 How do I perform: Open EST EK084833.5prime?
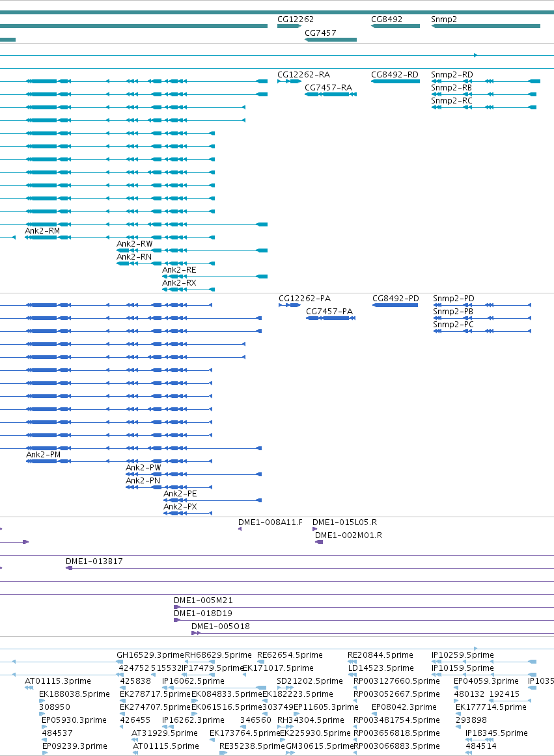(227, 694)
